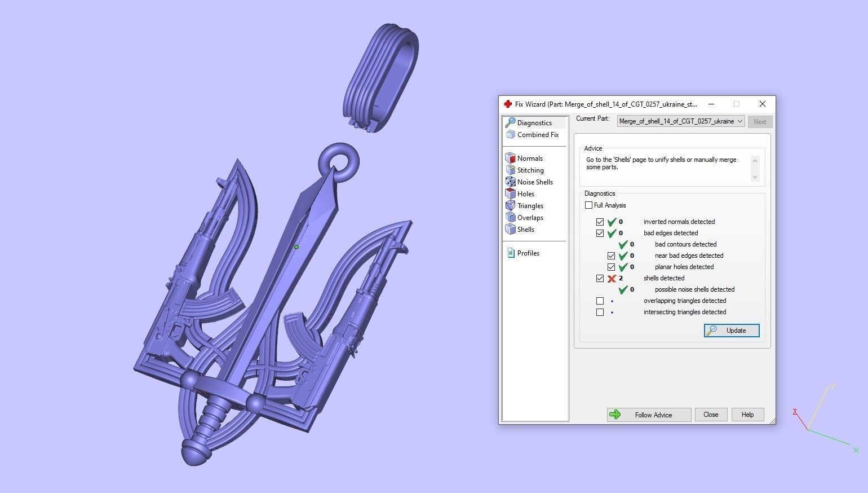Viewport: 868px width, 493px height.
Task: Click the Fix Wizard resize grip corner
Action: (772, 420)
